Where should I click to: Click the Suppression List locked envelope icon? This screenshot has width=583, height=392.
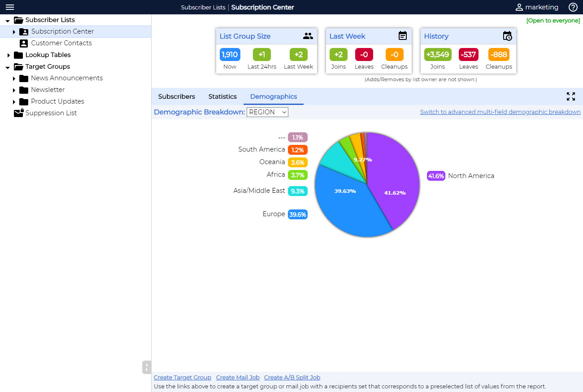18,113
